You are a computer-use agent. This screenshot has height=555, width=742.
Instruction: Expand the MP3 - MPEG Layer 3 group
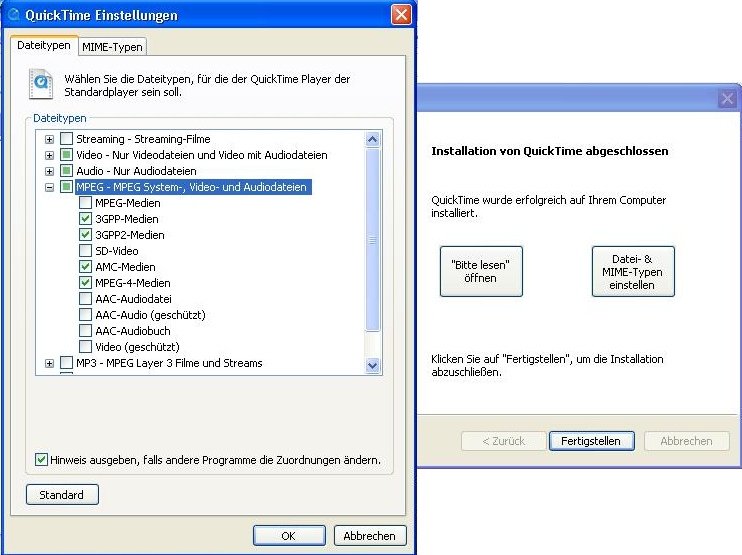49,363
